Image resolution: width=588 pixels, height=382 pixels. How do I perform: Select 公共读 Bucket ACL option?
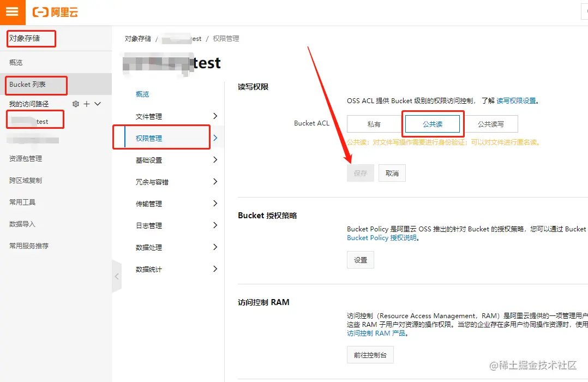(433, 124)
